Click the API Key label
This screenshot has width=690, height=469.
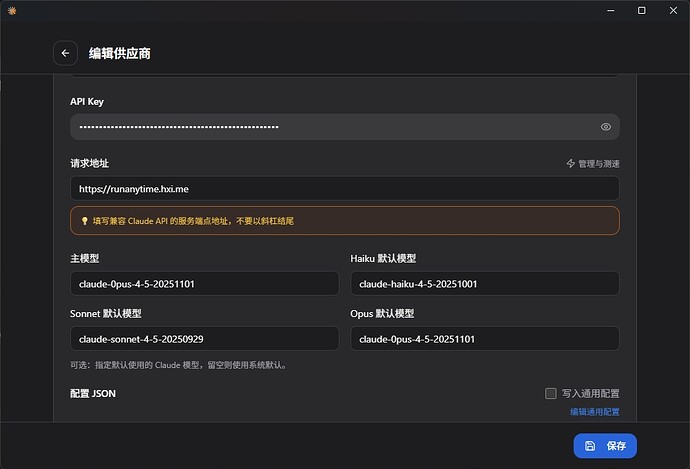pyautogui.click(x=87, y=102)
